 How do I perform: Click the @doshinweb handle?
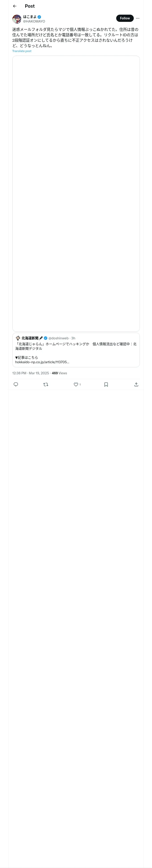pos(58,338)
